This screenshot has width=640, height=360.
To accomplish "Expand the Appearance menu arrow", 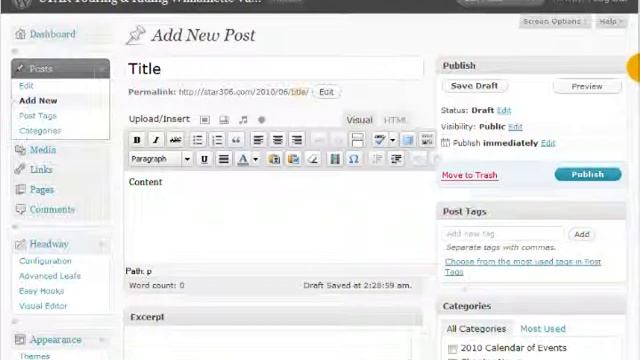I will [102, 340].
